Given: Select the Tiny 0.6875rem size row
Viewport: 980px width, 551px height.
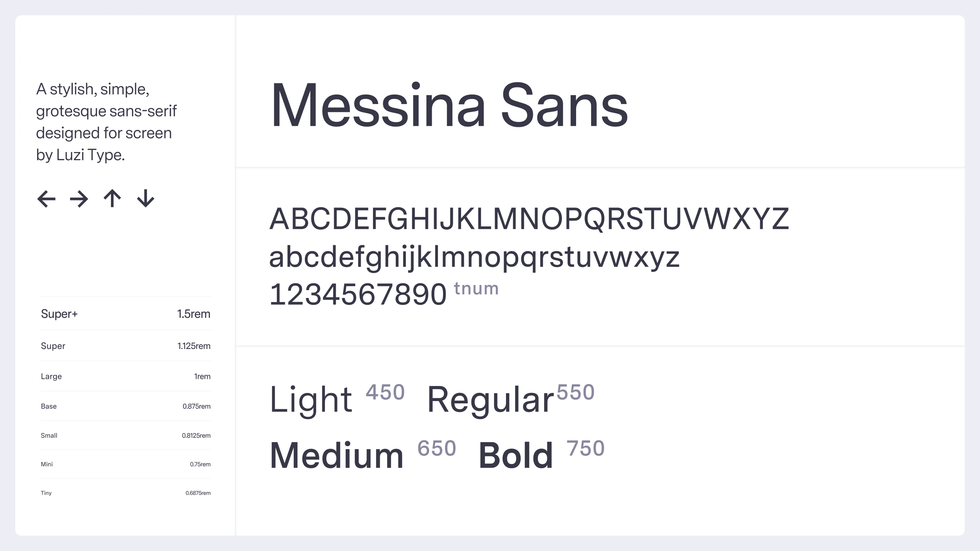Looking at the screenshot, I should pyautogui.click(x=126, y=493).
